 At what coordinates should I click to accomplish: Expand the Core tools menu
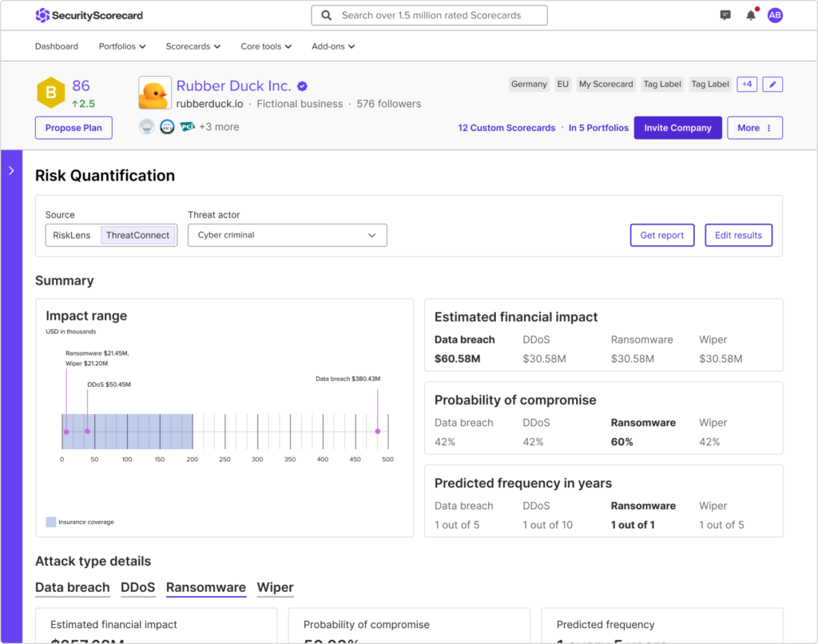point(266,46)
